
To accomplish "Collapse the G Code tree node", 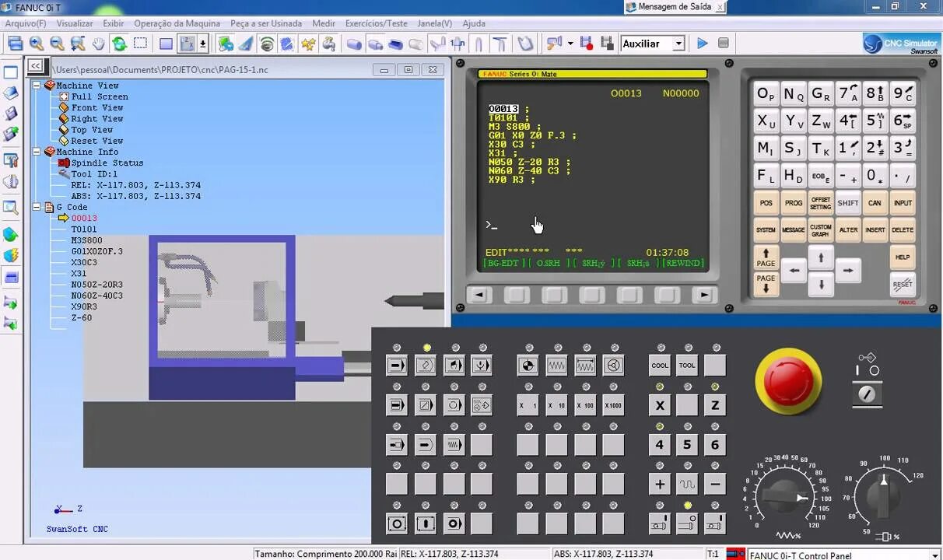I will coord(37,208).
